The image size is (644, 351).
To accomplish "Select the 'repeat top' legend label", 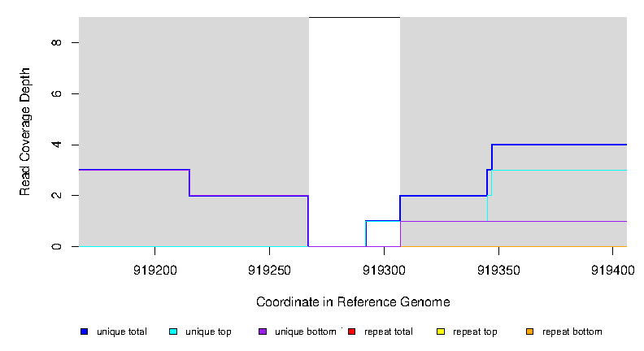I will coord(475,331).
